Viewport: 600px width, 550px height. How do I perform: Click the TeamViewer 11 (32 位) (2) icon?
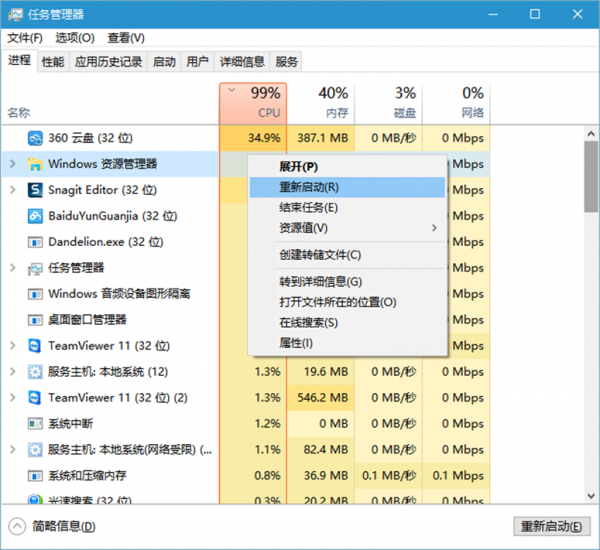(35, 398)
